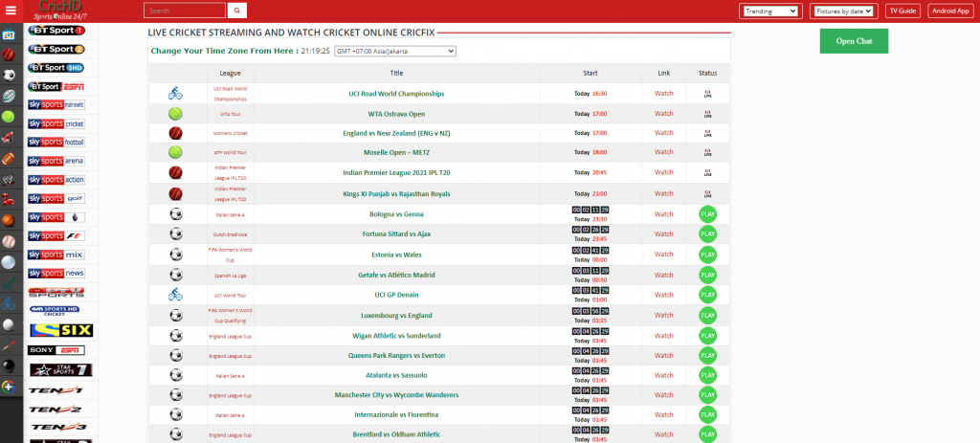Click the green Open Chat button
Screen dimensions: 980x443
(854, 41)
